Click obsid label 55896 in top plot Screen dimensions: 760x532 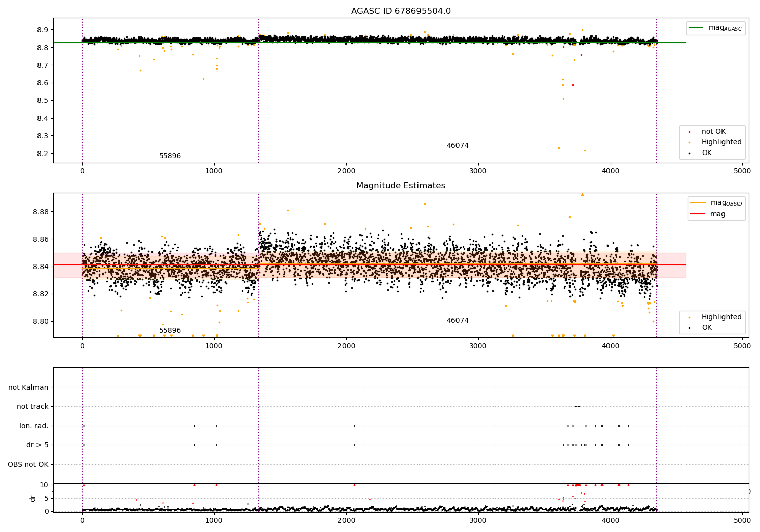coord(170,156)
